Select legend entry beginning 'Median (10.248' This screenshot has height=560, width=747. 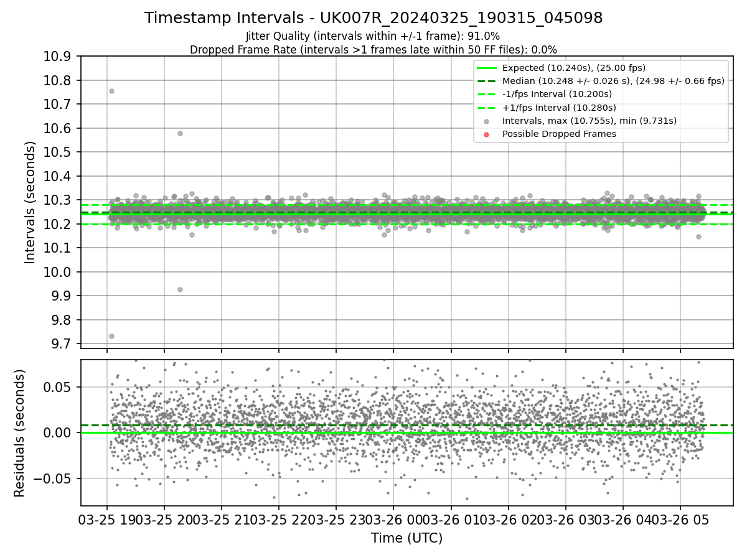[x=613, y=81]
